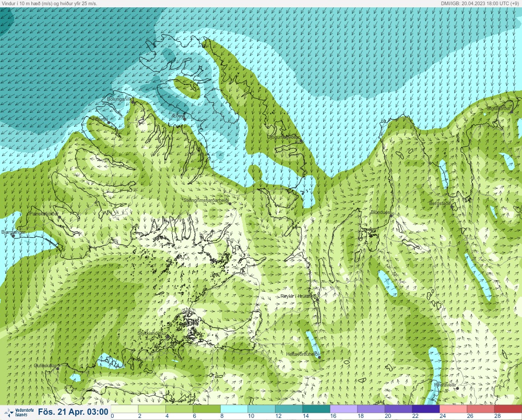Select the Gufuskálar station label
The image size is (522, 420).
tap(45, 365)
